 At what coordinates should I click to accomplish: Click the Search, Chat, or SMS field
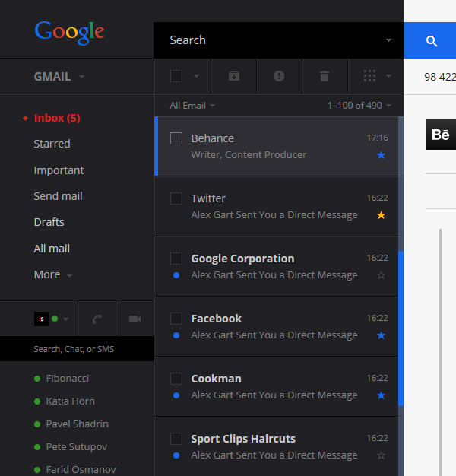tap(77, 349)
